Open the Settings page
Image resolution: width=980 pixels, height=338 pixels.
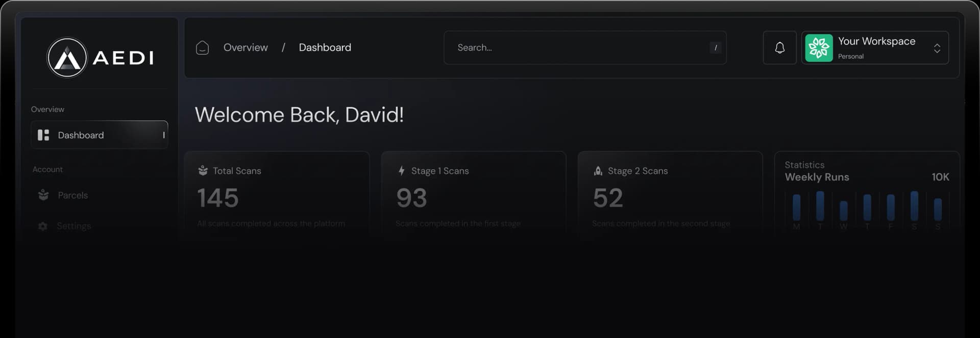point(74,226)
